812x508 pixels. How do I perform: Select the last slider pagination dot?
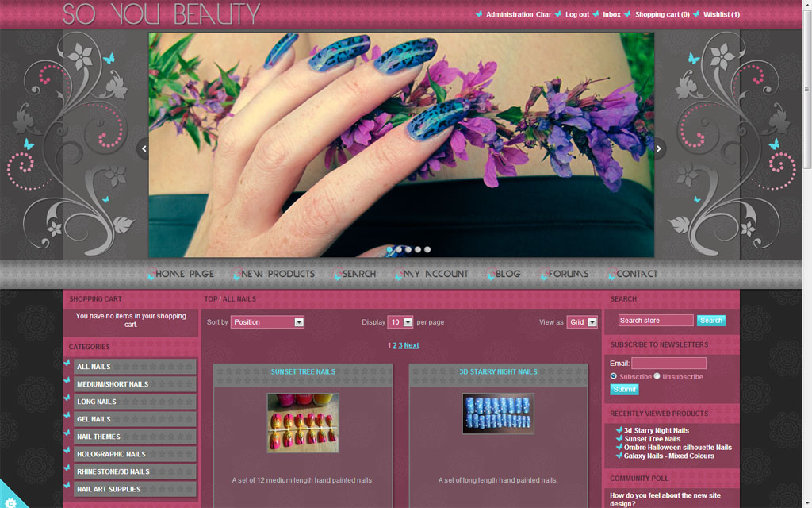click(x=427, y=249)
